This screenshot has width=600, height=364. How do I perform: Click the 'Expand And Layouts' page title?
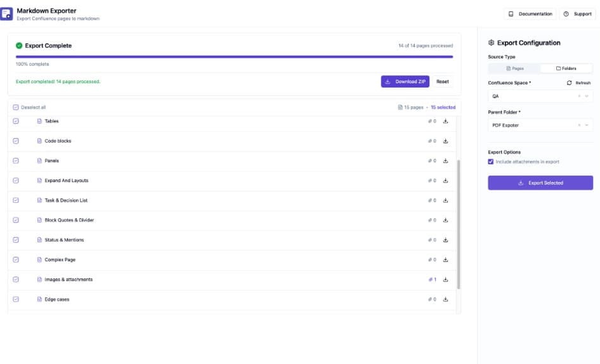click(67, 180)
